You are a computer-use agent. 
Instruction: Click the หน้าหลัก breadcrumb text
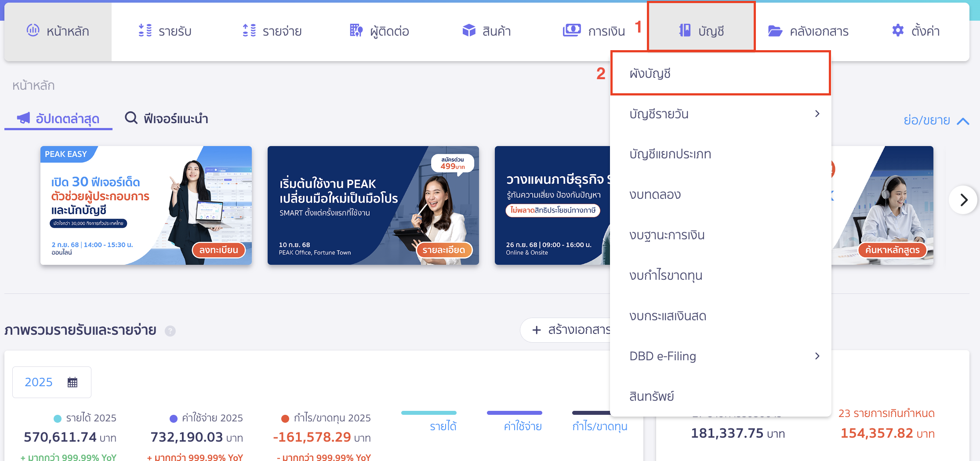33,85
